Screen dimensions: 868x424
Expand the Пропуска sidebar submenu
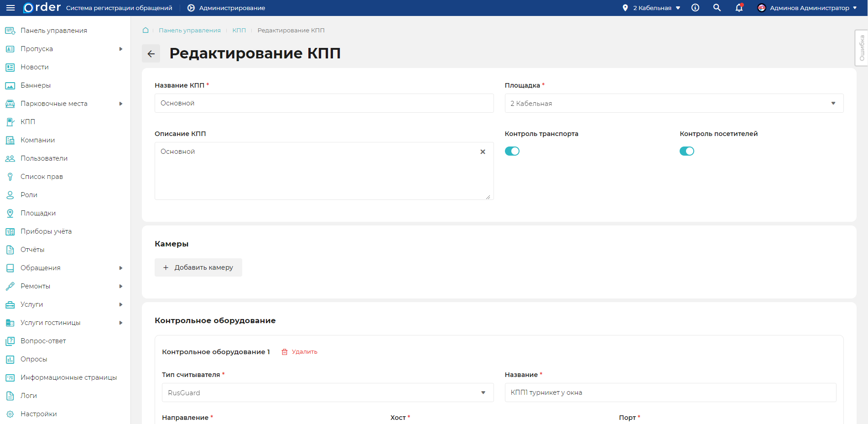[120, 49]
